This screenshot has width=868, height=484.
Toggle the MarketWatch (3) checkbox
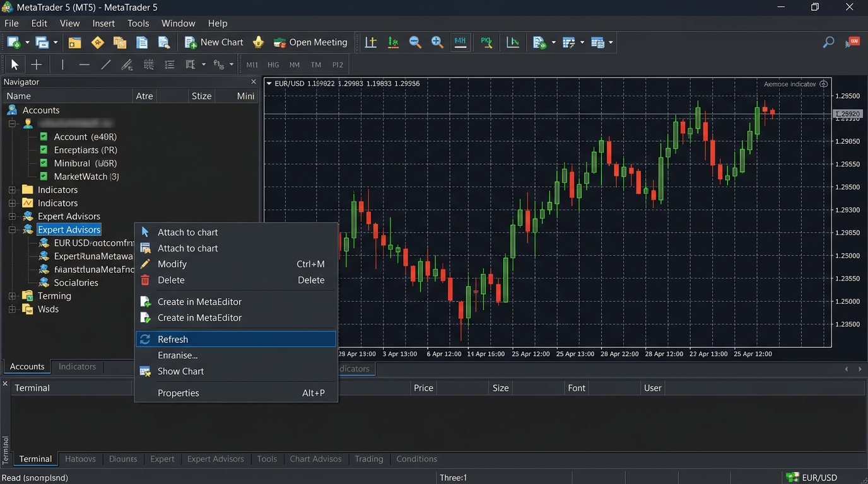click(44, 176)
